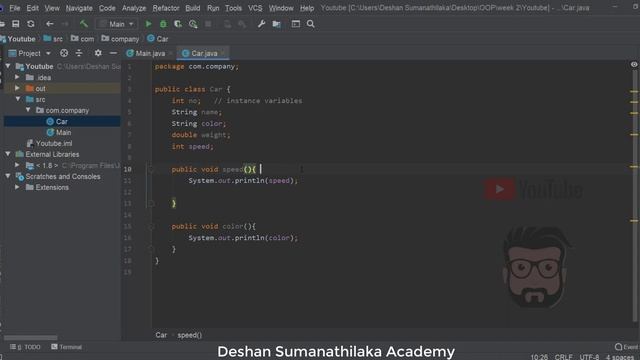Hide the Project panel with minus icon
640x360 pixels.
coord(113,53)
